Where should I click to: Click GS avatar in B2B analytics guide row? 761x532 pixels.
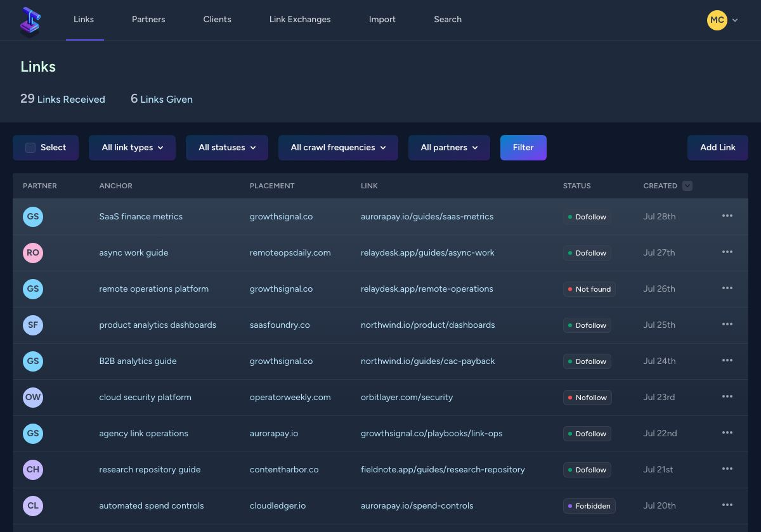tap(33, 361)
